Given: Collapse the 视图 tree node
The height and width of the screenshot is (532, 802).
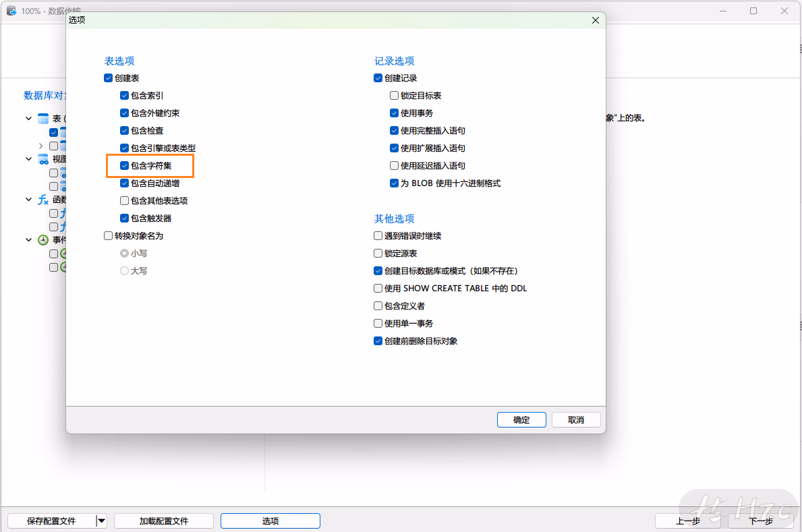Looking at the screenshot, I should point(28,159).
